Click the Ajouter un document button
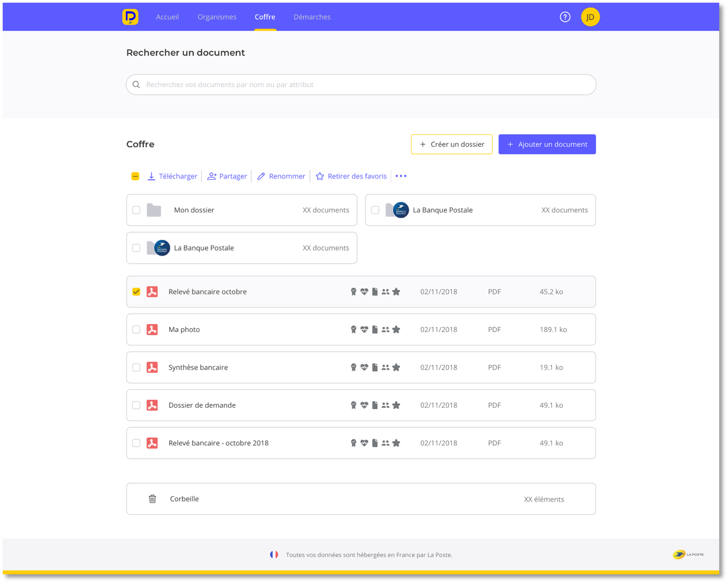 tap(547, 144)
